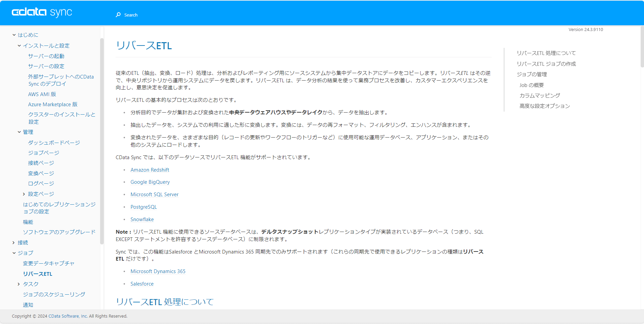
Task: Jump to カラムマッピング section
Action: (540, 96)
